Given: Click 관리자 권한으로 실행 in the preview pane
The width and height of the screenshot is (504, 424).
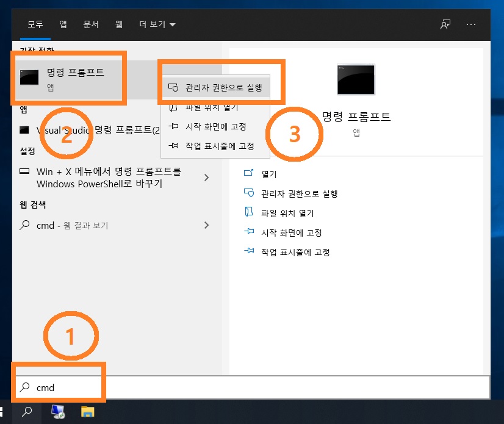Looking at the screenshot, I should (299, 194).
